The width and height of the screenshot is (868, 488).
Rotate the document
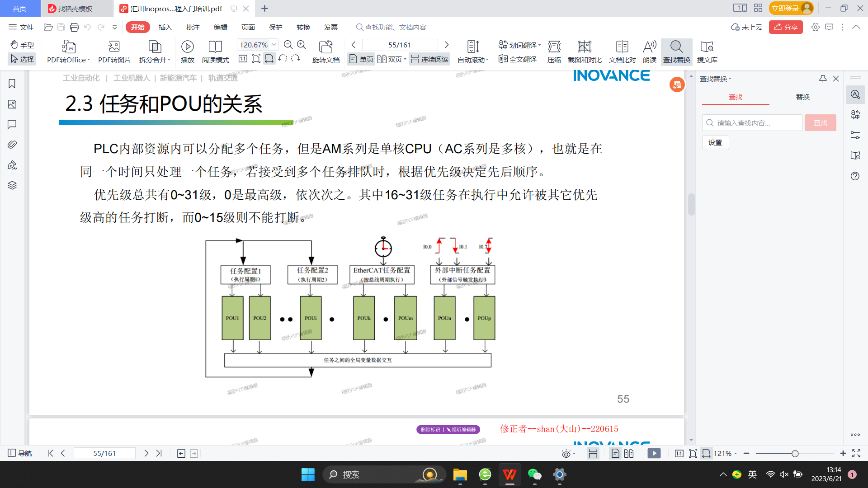[325, 52]
